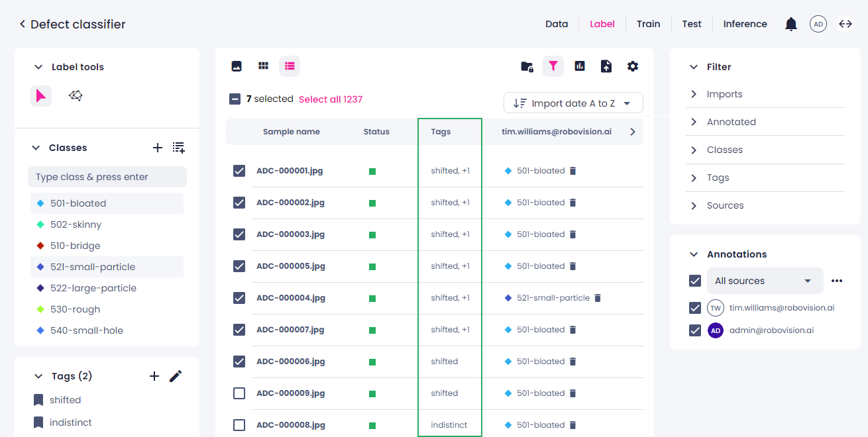
Task: Add a new class with plus icon
Action: click(158, 148)
